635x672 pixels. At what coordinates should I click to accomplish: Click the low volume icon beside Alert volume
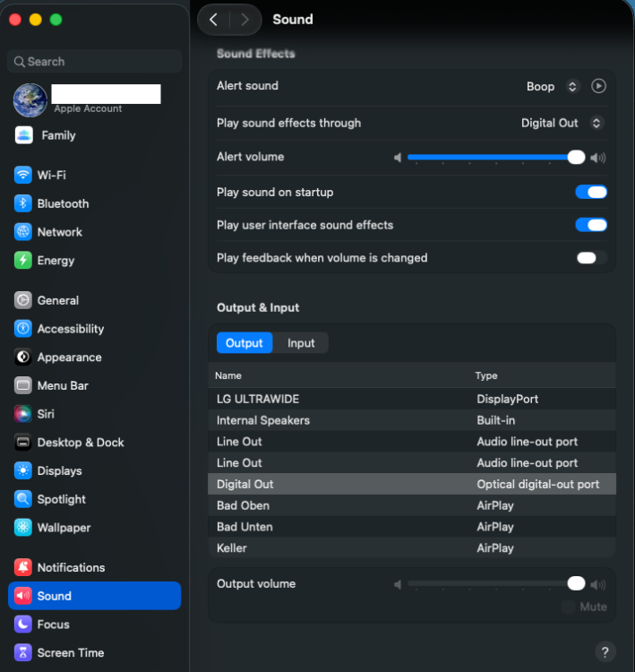398,158
